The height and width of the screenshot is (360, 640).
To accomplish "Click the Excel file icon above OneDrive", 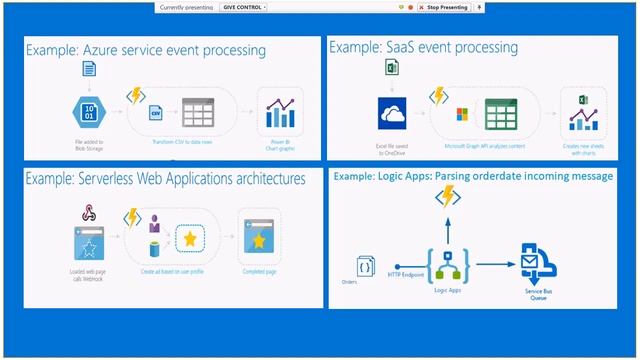I will click(x=392, y=67).
